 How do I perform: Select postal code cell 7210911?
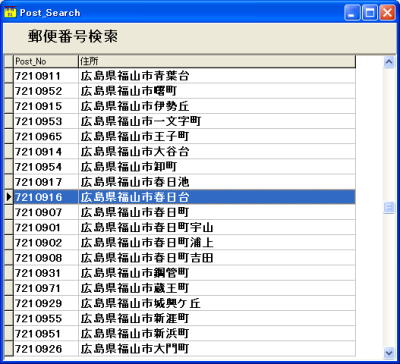click(46, 76)
